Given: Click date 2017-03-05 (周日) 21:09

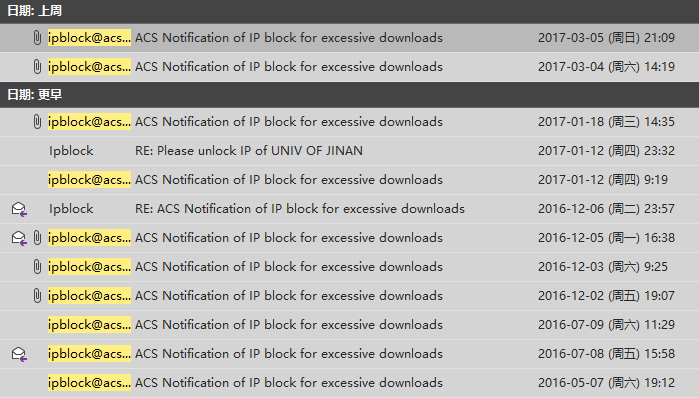Looking at the screenshot, I should click(606, 38).
